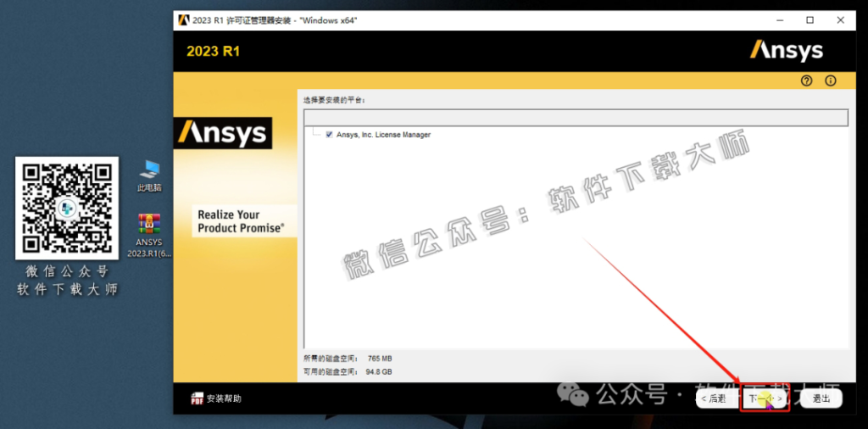Click the back button in installer
Image resolution: width=868 pixels, height=429 pixels.
(x=717, y=398)
